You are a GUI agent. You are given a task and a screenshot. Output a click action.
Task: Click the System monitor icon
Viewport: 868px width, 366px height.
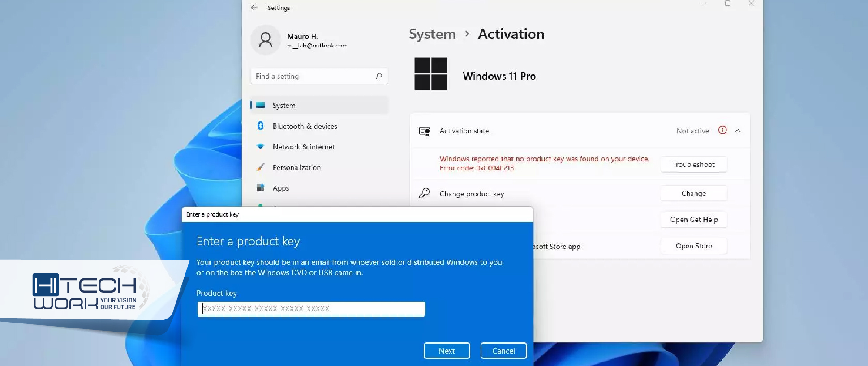[x=260, y=105]
